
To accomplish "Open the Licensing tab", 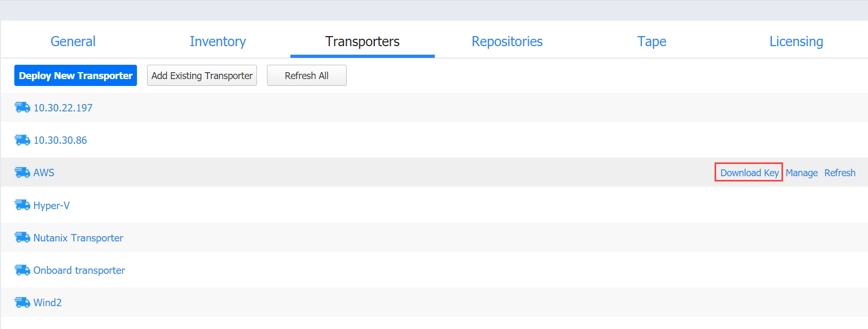I will point(796,41).
